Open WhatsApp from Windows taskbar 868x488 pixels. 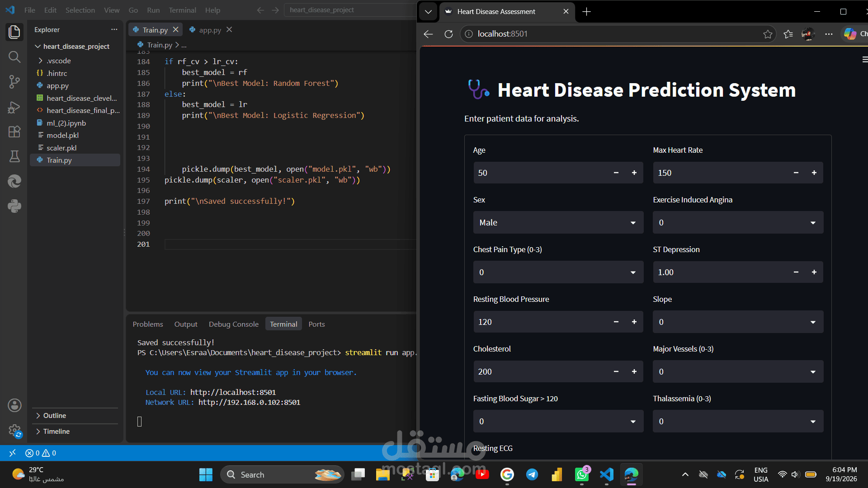(x=582, y=474)
